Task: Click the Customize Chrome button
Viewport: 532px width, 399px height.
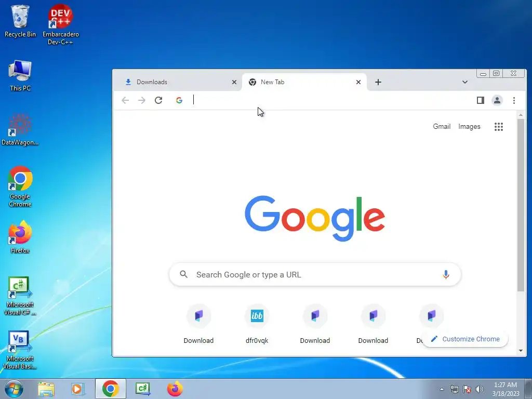Action: click(465, 339)
